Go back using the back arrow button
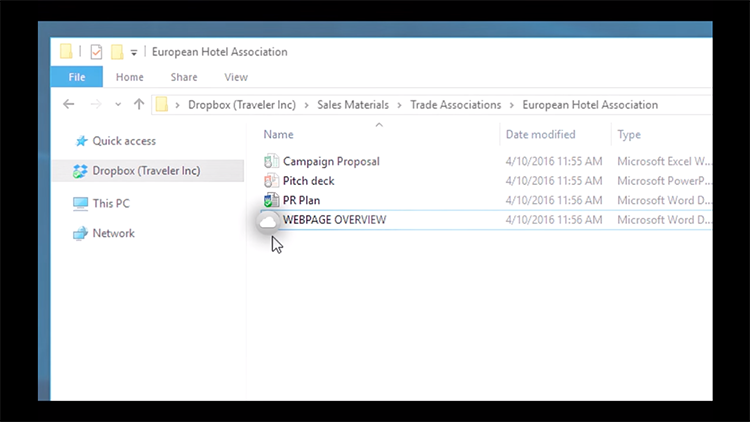The width and height of the screenshot is (750, 422). click(69, 104)
